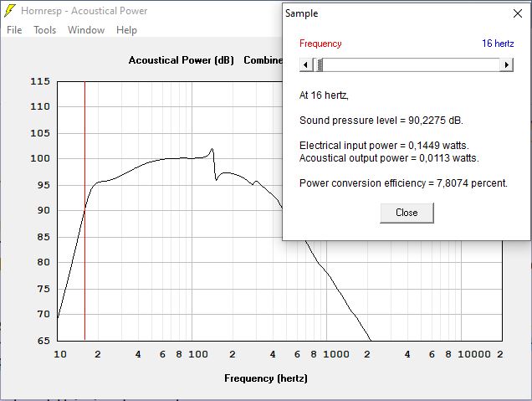Click the 100 y-axis label
Screen dimensions: 532x401
[x=40, y=158]
